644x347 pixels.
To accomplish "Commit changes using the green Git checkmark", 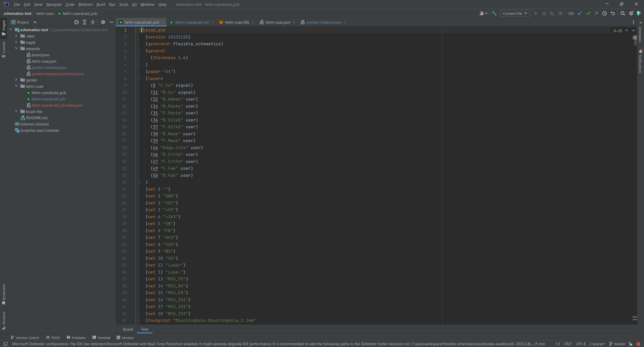I will [588, 13].
